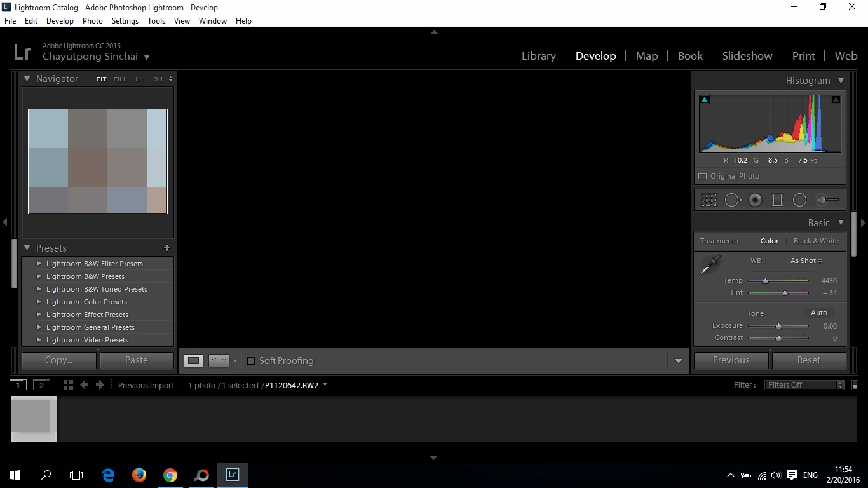This screenshot has height=488, width=868.
Task: Select the Spot Removal tool
Action: click(733, 200)
